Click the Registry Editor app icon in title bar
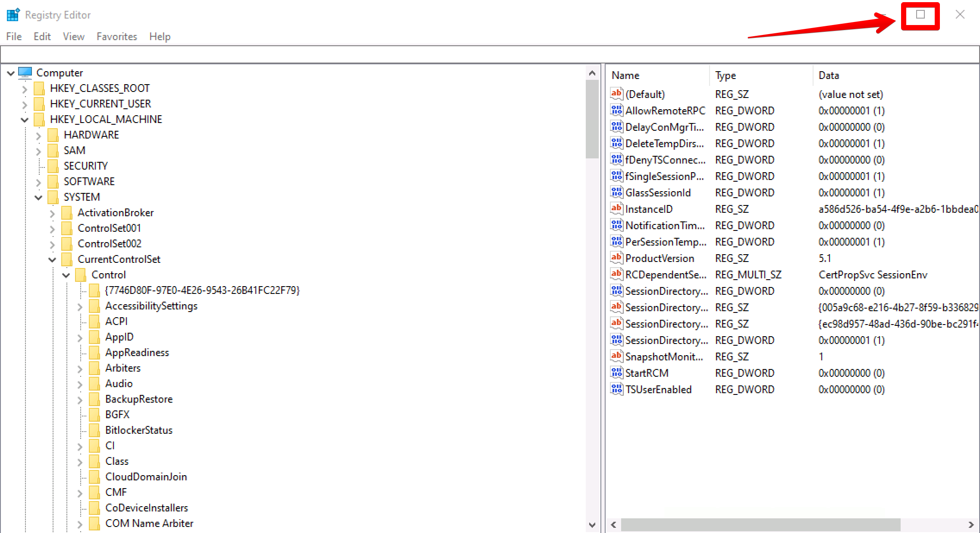 pos(13,15)
